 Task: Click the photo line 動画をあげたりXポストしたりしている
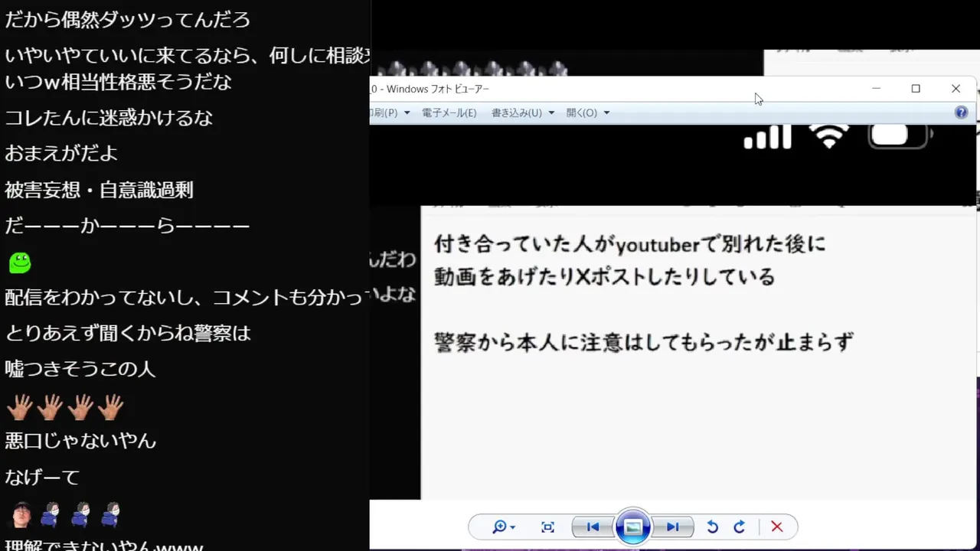tap(605, 276)
